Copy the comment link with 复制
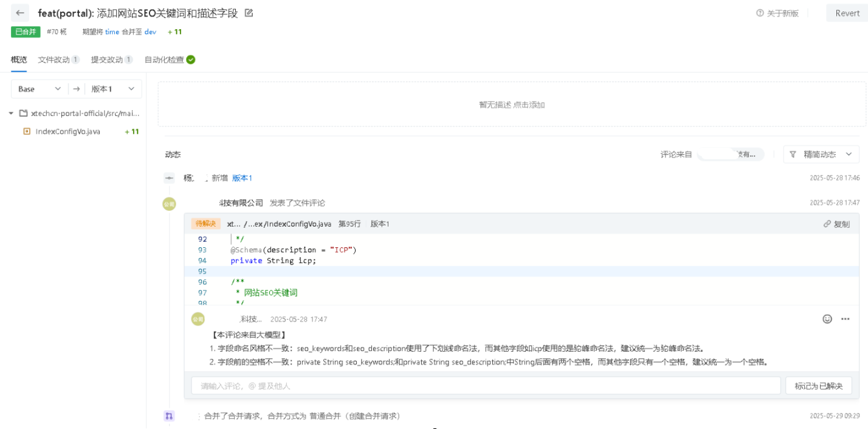The width and height of the screenshot is (868, 429). (x=836, y=224)
